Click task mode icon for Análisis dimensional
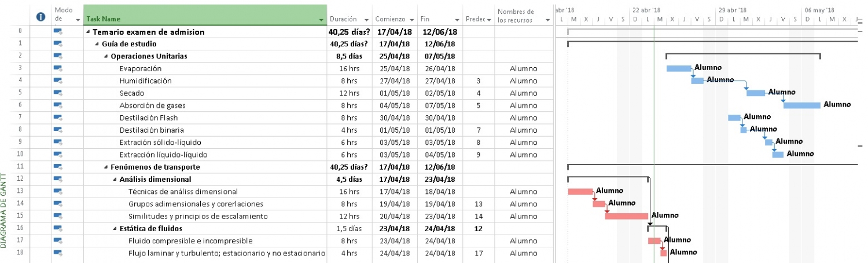 pyautogui.click(x=58, y=179)
